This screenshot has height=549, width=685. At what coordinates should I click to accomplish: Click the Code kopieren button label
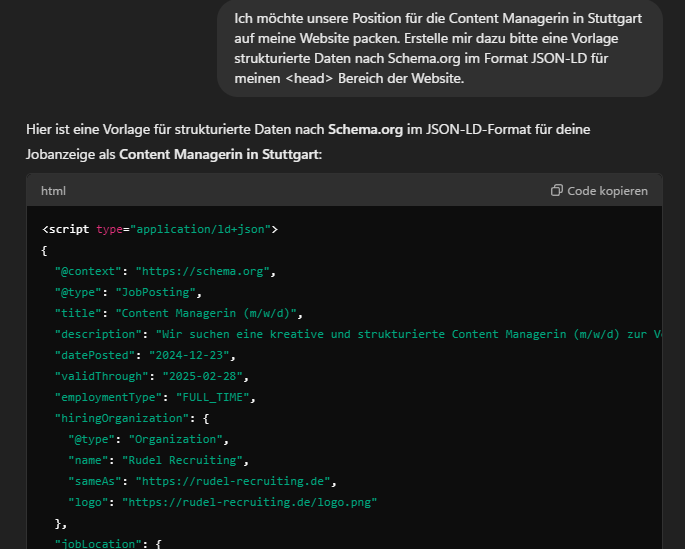click(607, 191)
